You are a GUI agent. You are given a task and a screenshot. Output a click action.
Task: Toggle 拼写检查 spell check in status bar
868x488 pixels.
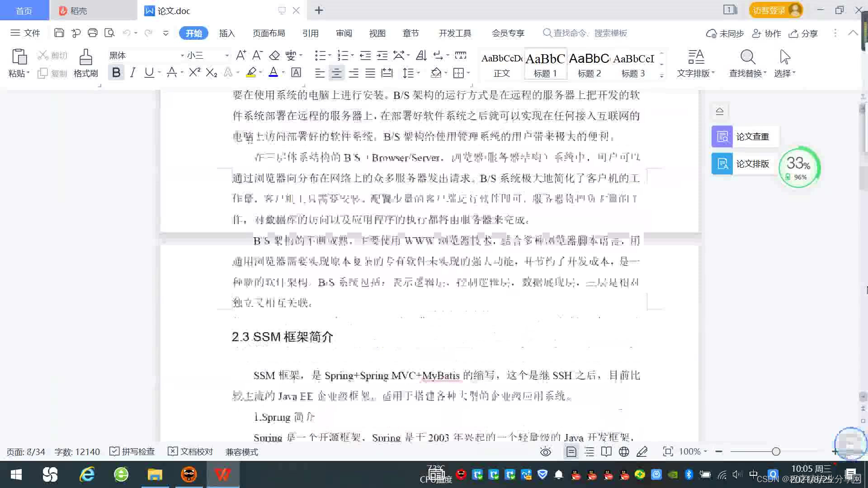point(132,451)
